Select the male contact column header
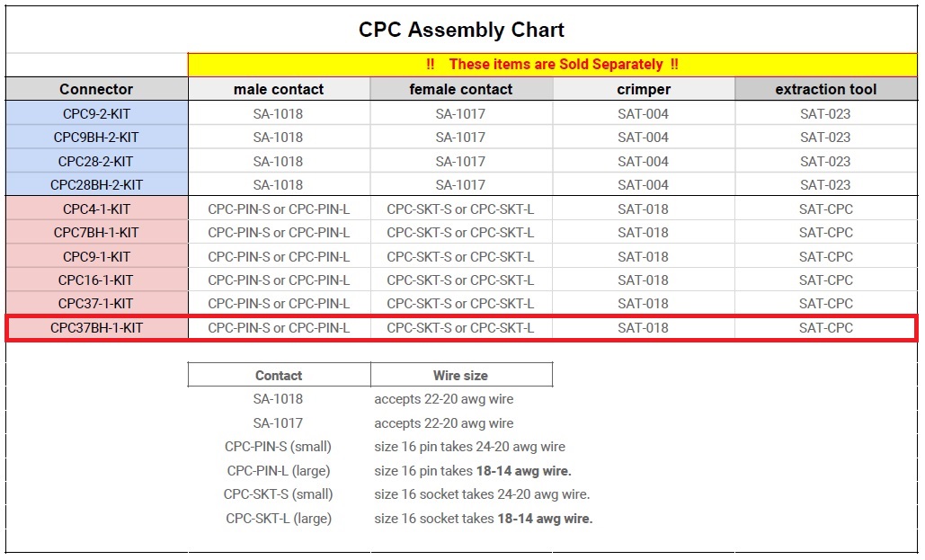 pos(279,89)
